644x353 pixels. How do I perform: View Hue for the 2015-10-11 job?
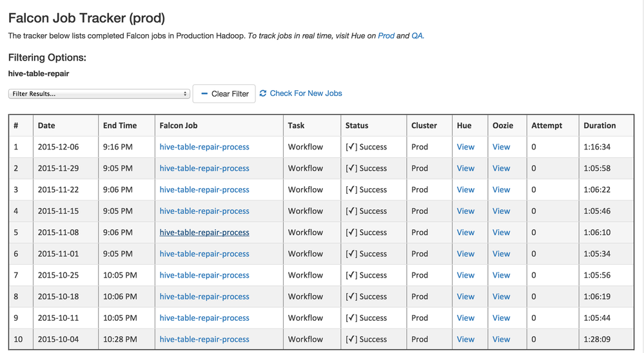(465, 318)
